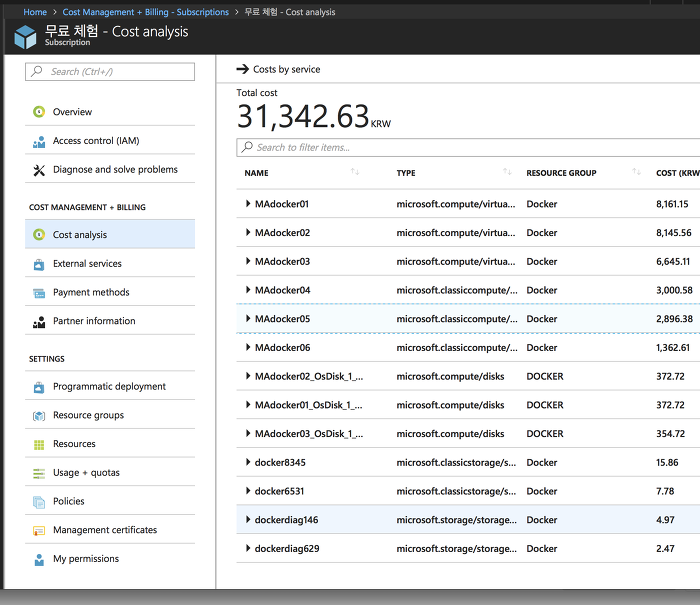This screenshot has height=605, width=700.
Task: Expand the MAdocker04 row
Action: coord(248,290)
